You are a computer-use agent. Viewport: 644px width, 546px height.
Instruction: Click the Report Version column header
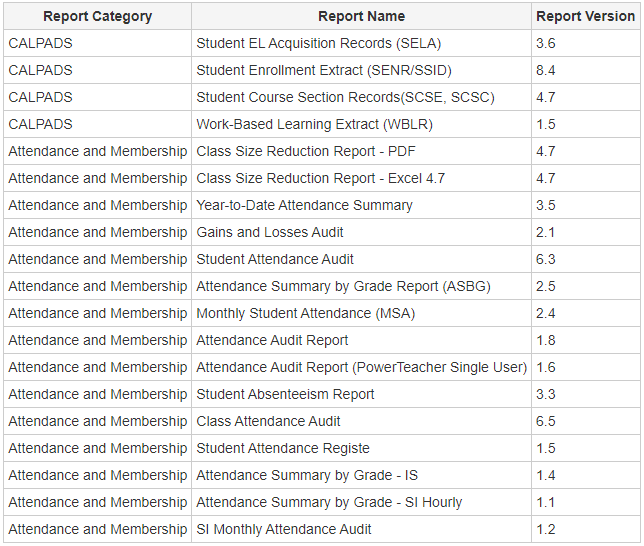(586, 16)
